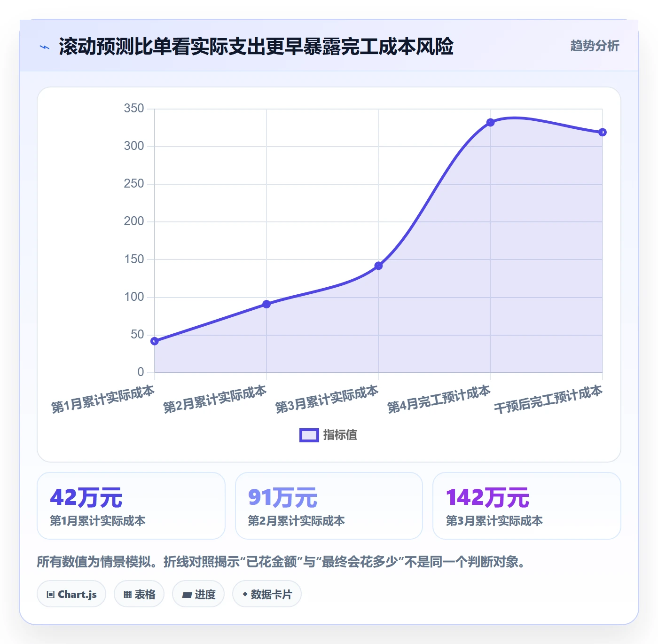Click the 表格 tag chip
658x644 pixels.
coord(139,594)
